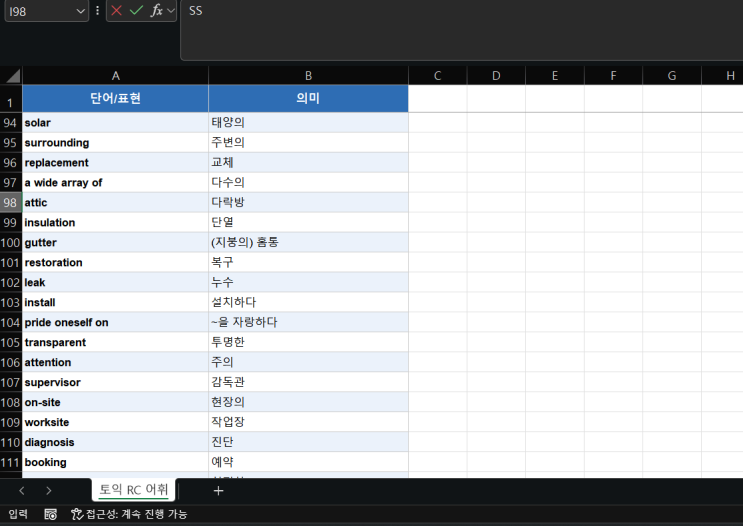Image resolution: width=743 pixels, height=526 pixels.
Task: Select the cell containing install
Action: click(x=116, y=302)
